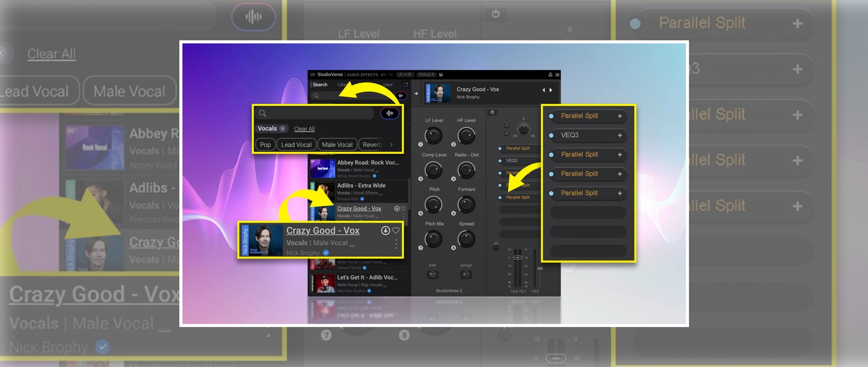Viewport: 868px width, 367px height.
Task: Toggle first Parallel Split slot dot in enlarged chain
Action: pyautogui.click(x=551, y=116)
